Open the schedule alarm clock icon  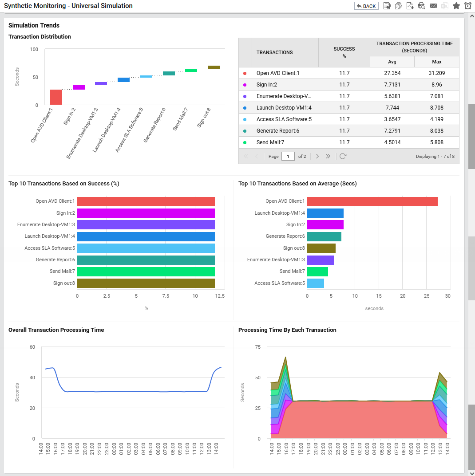coord(467,6)
